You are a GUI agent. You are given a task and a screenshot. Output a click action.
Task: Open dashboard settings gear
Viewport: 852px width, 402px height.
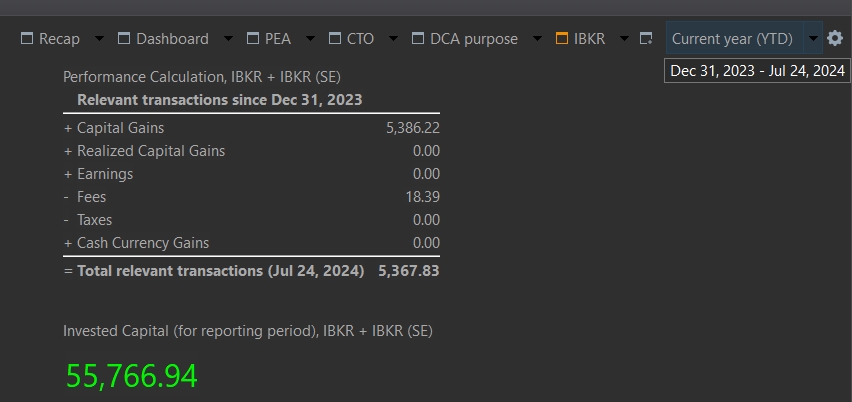pos(835,38)
